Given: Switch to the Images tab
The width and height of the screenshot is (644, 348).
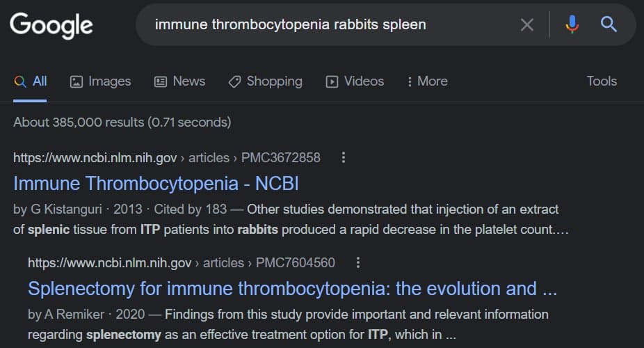Looking at the screenshot, I should pyautogui.click(x=101, y=81).
